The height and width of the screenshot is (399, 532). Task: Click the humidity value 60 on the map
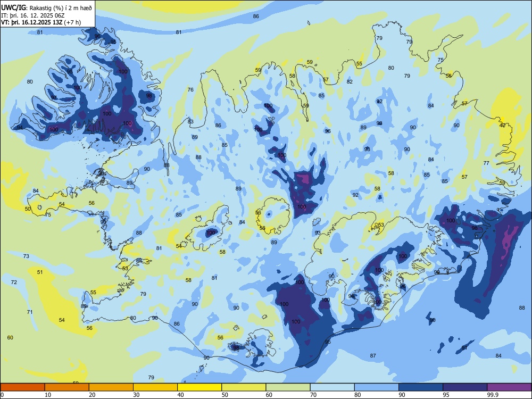coord(10,338)
